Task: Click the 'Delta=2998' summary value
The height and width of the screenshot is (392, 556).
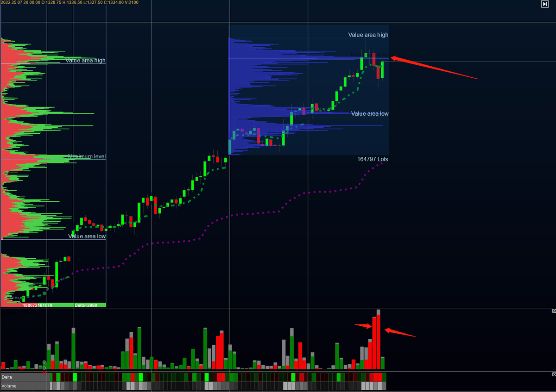Action: point(85,305)
